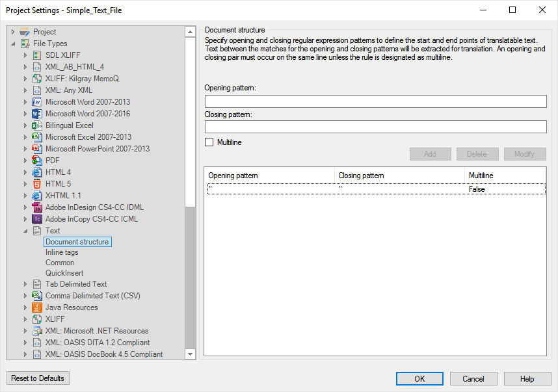Image resolution: width=558 pixels, height=392 pixels.
Task: Expand the Project tree node
Action: tap(13, 32)
